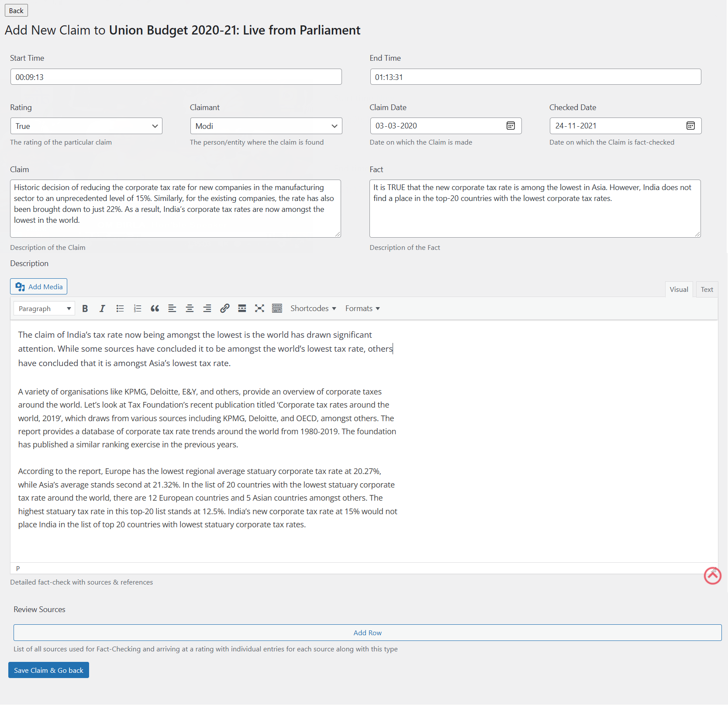Expand the Formats menu
Viewport: 728px width, 706px height.
tap(362, 308)
